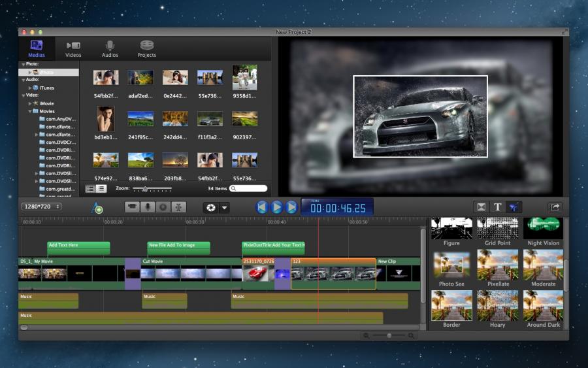The image size is (588, 368).
Task: Click the camera capture toolbar button
Action: pyautogui.click(x=132, y=207)
